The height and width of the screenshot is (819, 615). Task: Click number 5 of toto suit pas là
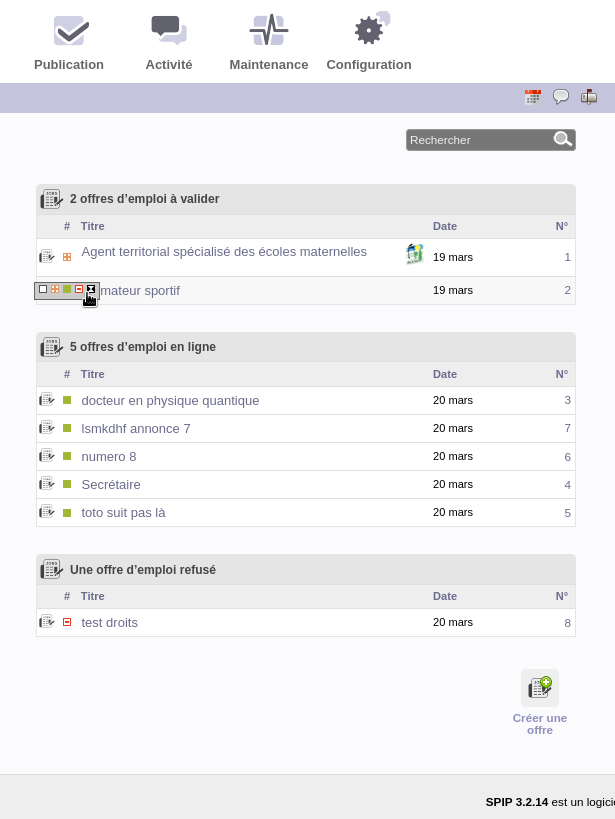click(567, 513)
